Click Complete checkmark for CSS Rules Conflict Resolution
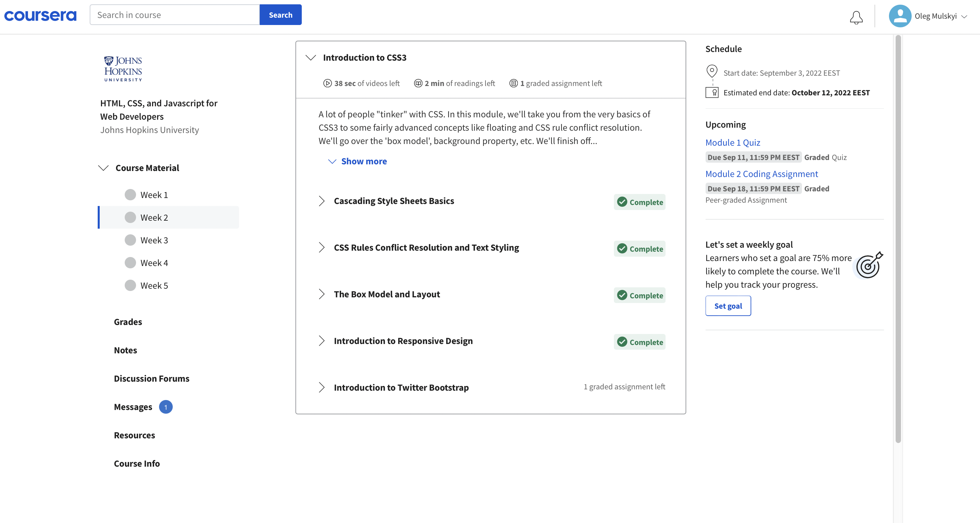 click(x=622, y=248)
